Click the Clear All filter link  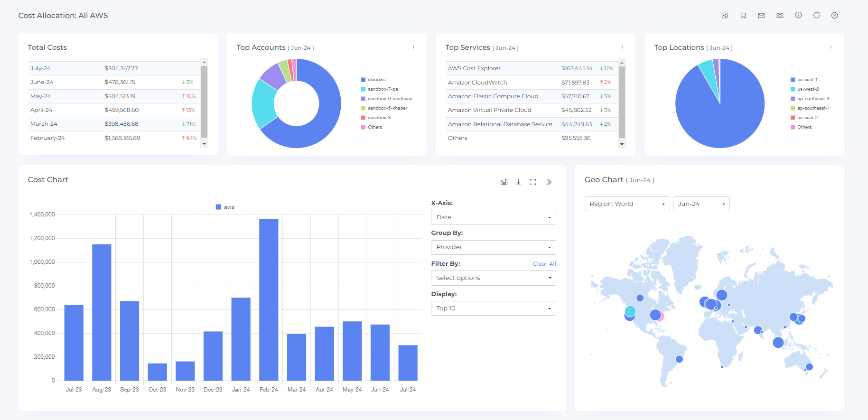544,264
